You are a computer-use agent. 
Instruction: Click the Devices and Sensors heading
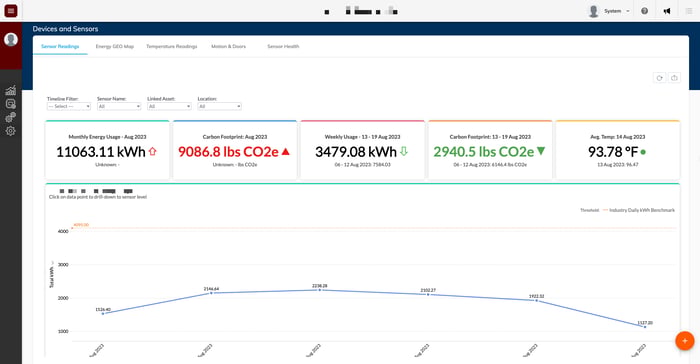65,29
